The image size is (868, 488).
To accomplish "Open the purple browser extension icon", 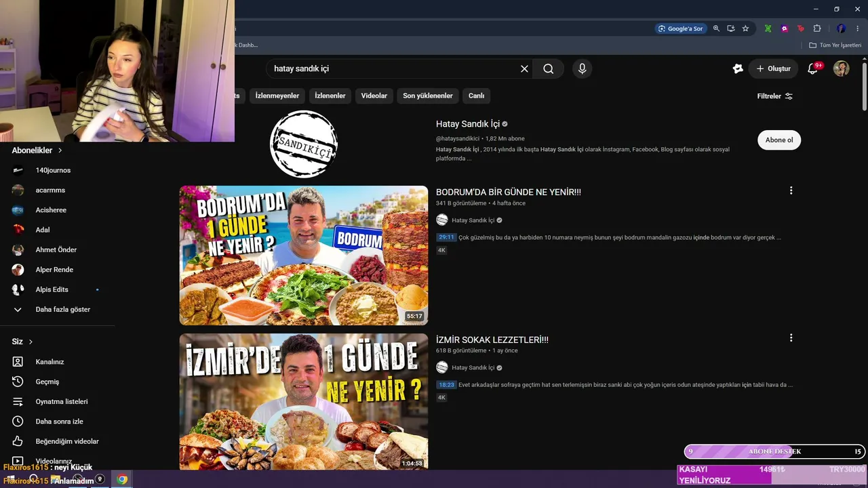I will [785, 28].
